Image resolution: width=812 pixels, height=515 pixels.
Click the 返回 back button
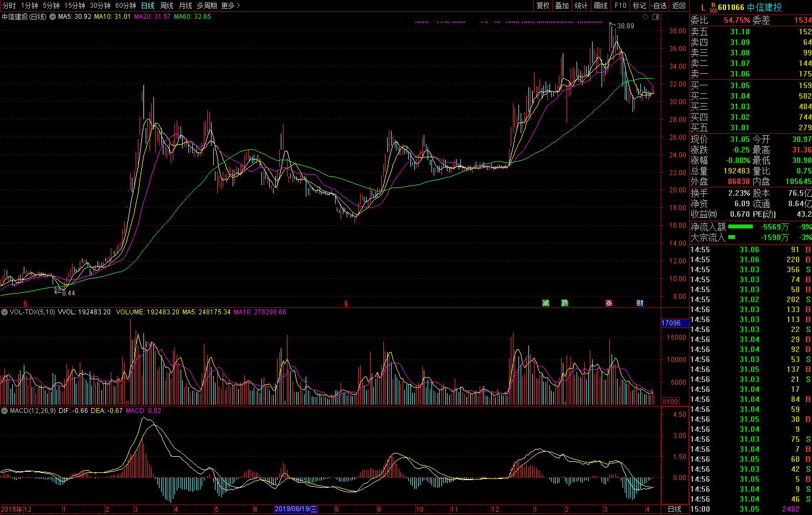coord(679,6)
